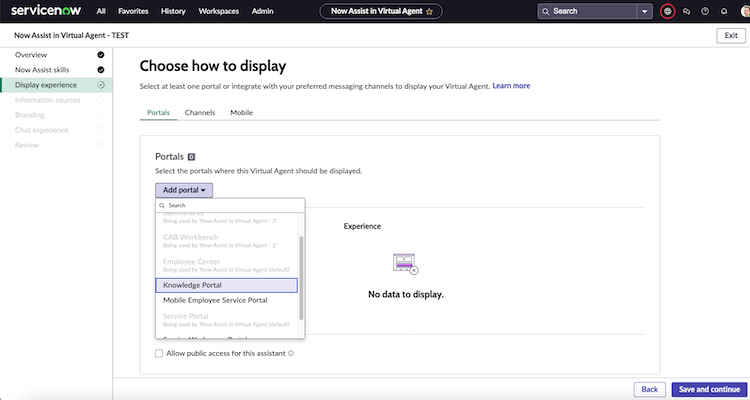This screenshot has width=750, height=400.
Task: Switch to the Channels tab
Action: pos(200,113)
